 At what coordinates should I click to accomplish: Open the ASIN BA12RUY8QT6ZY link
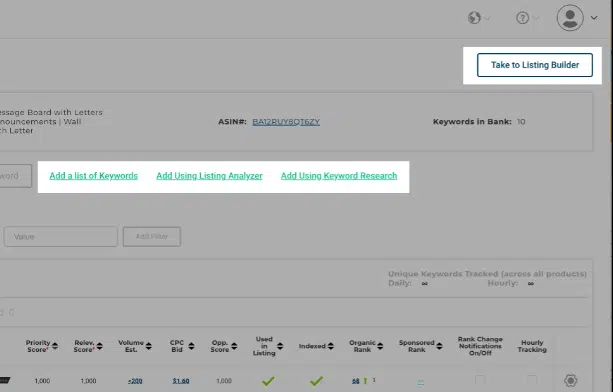pyautogui.click(x=286, y=122)
